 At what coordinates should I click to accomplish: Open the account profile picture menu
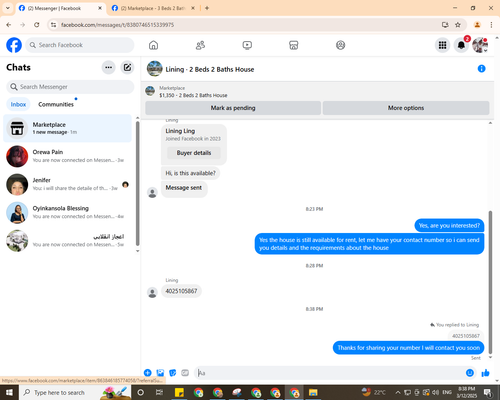pos(480,45)
